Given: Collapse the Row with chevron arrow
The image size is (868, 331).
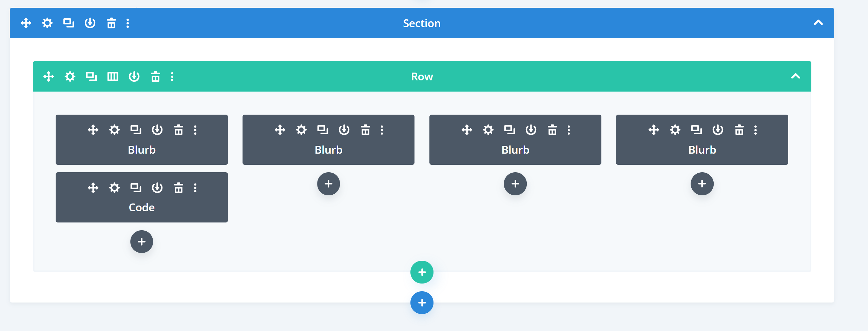Looking at the screenshot, I should point(795,77).
